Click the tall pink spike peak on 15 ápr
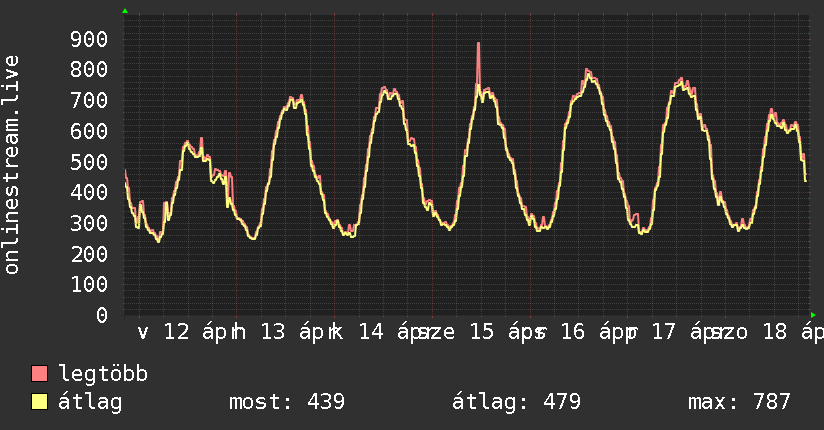Image resolution: width=824 pixels, height=430 pixels. point(478,45)
